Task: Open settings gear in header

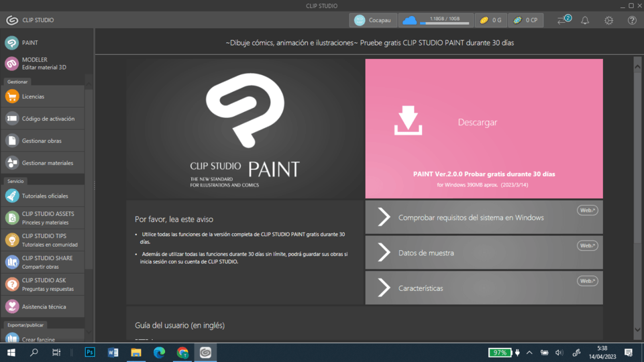Action: (608, 20)
